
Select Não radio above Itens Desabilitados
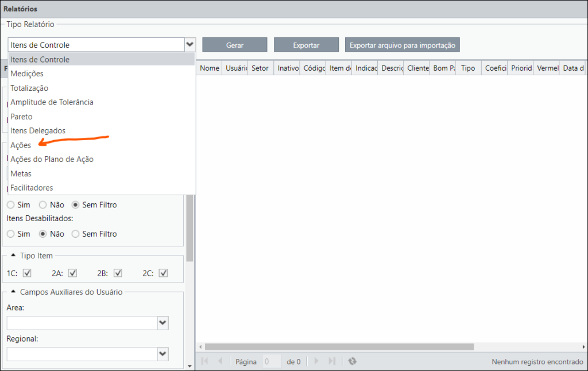point(43,205)
